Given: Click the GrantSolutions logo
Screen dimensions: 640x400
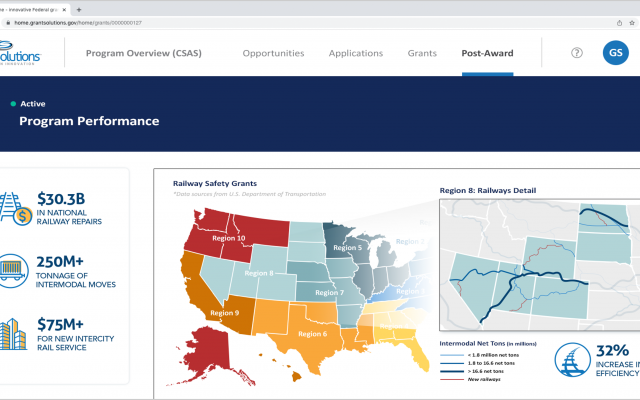Looking at the screenshot, I should (20, 55).
